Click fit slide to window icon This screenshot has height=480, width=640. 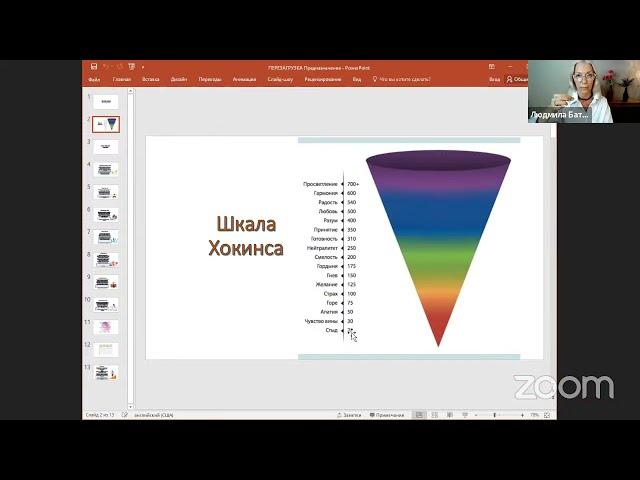click(547, 415)
